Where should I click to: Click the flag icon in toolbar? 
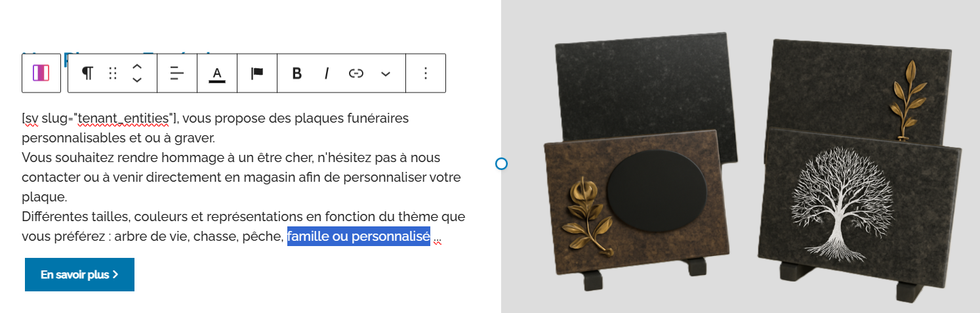click(x=257, y=73)
